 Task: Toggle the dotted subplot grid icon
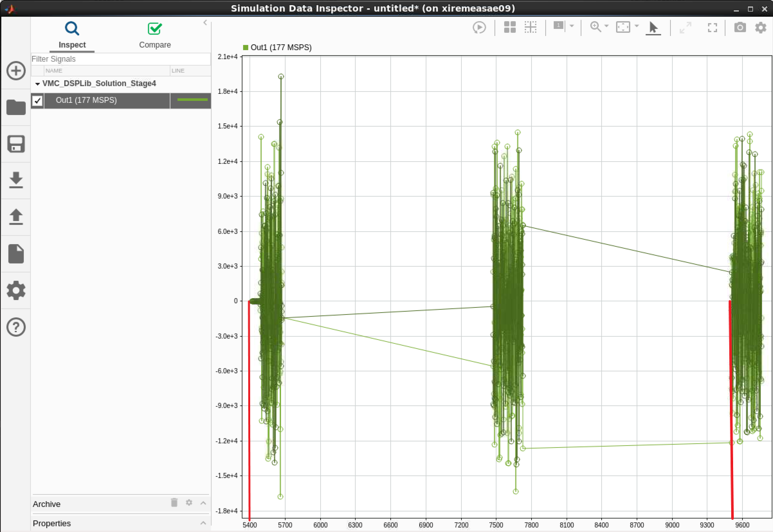coord(530,27)
